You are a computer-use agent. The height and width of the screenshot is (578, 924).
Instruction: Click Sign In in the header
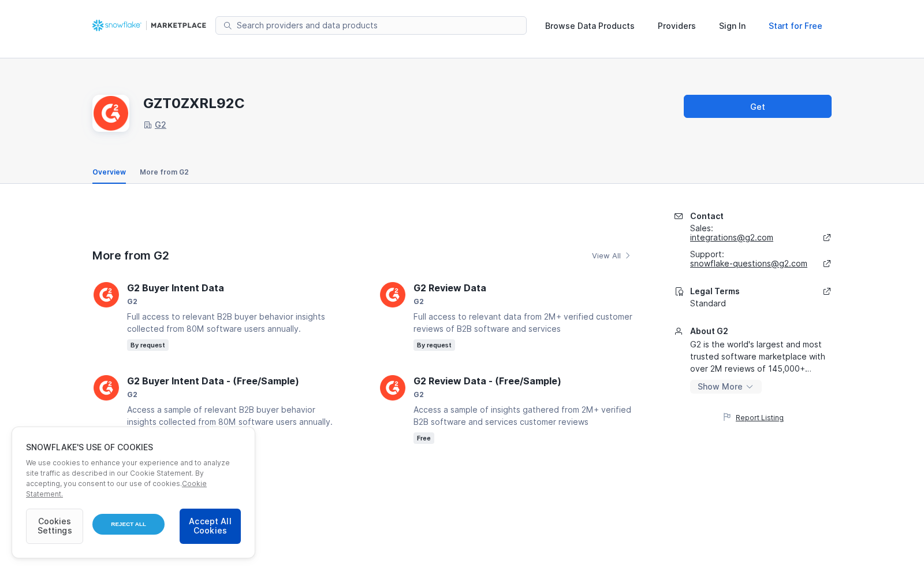pos(732,26)
